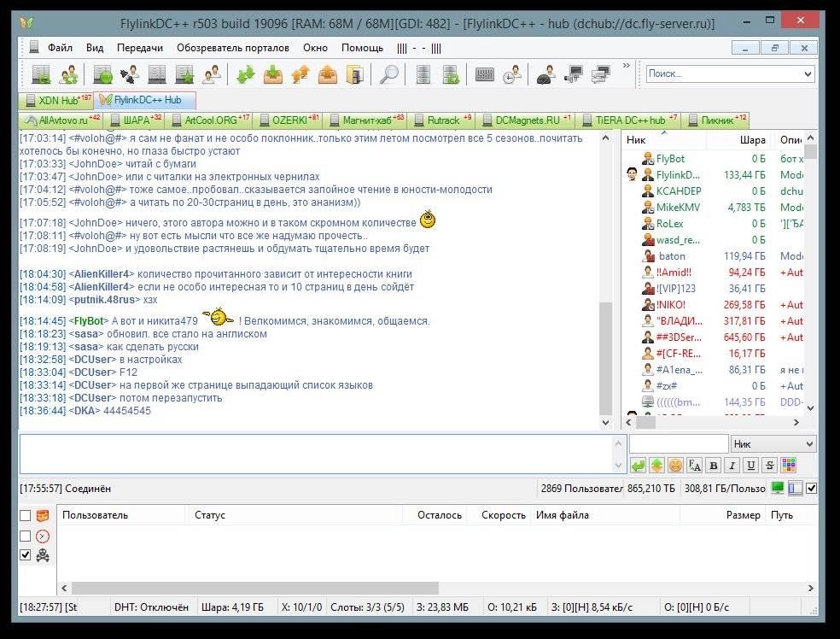
Task: Sort user list by Ник column header
Action: tap(664, 140)
